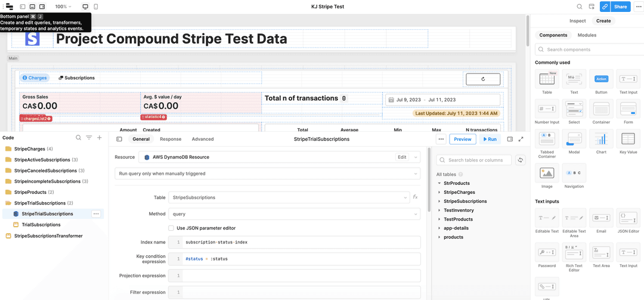Open the Table StripeSubscriptions dropdown
Viewport: 644px width, 300px height.
coord(289,197)
